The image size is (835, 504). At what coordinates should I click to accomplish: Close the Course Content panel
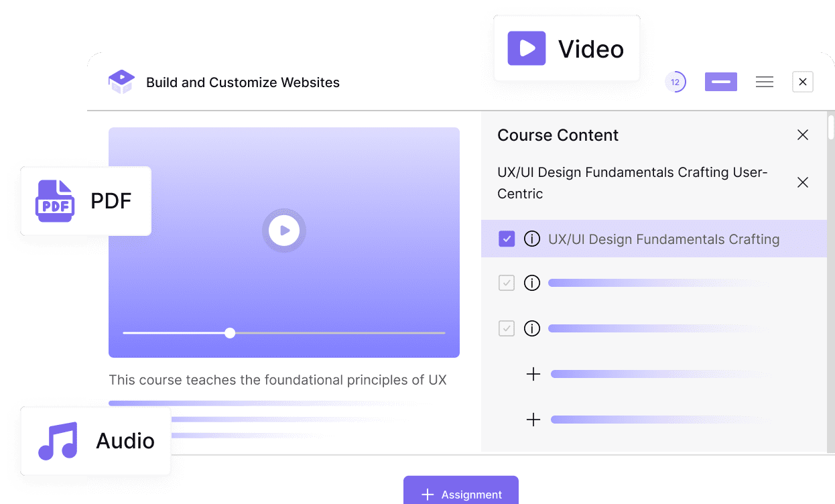(802, 135)
